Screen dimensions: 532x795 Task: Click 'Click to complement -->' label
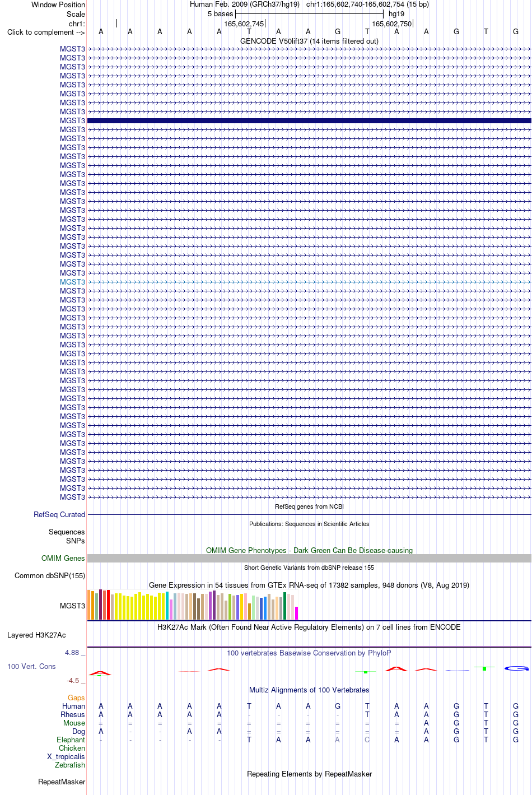point(46,32)
